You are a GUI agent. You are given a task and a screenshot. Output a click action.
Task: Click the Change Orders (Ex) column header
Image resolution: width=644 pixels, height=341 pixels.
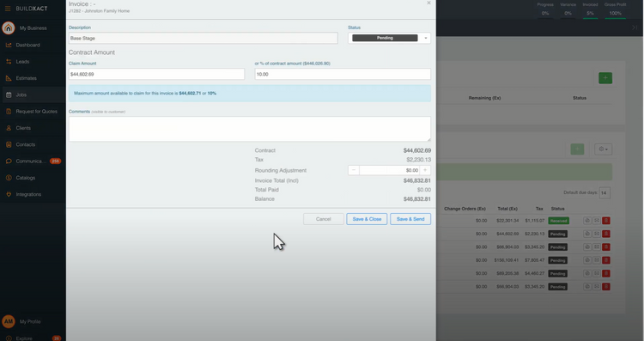point(465,209)
